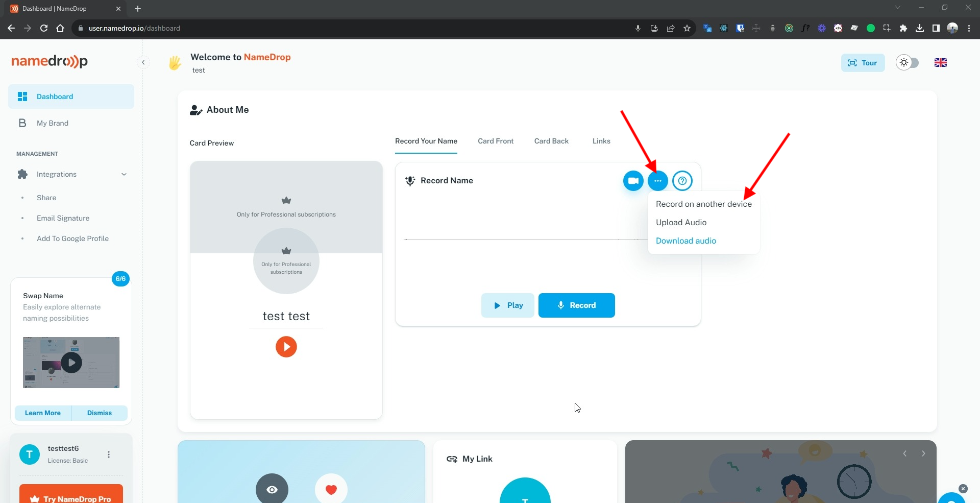
Task: Open a new browser tab
Action: [x=138, y=9]
